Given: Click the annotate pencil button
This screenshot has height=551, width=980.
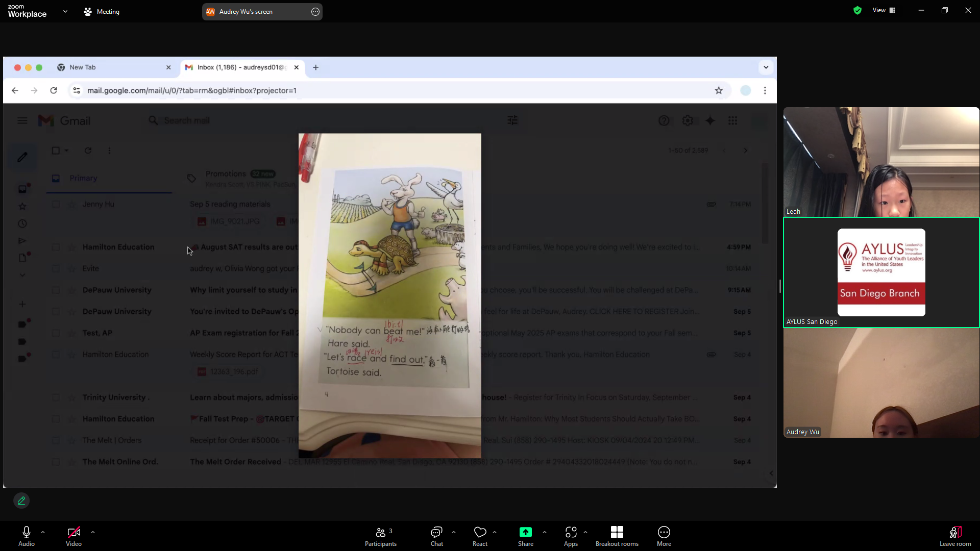Looking at the screenshot, I should (21, 501).
